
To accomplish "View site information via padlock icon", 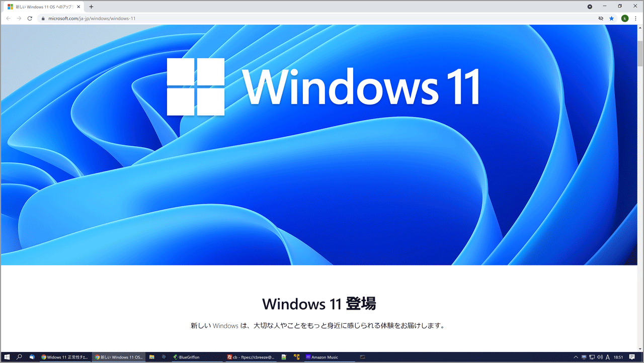I will point(43,19).
